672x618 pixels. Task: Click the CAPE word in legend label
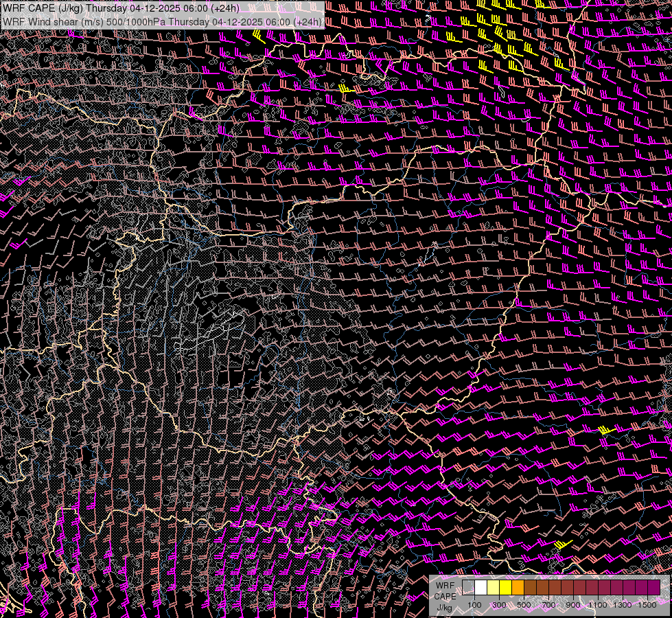(444, 597)
